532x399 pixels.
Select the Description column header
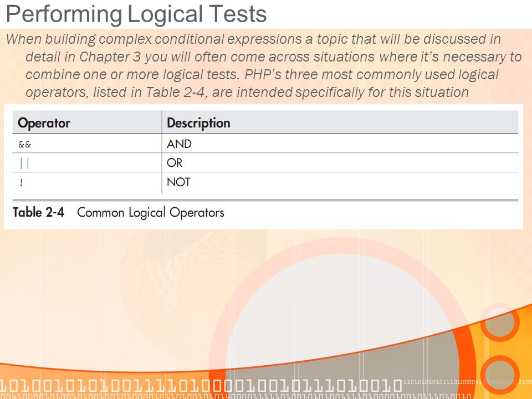(198, 123)
